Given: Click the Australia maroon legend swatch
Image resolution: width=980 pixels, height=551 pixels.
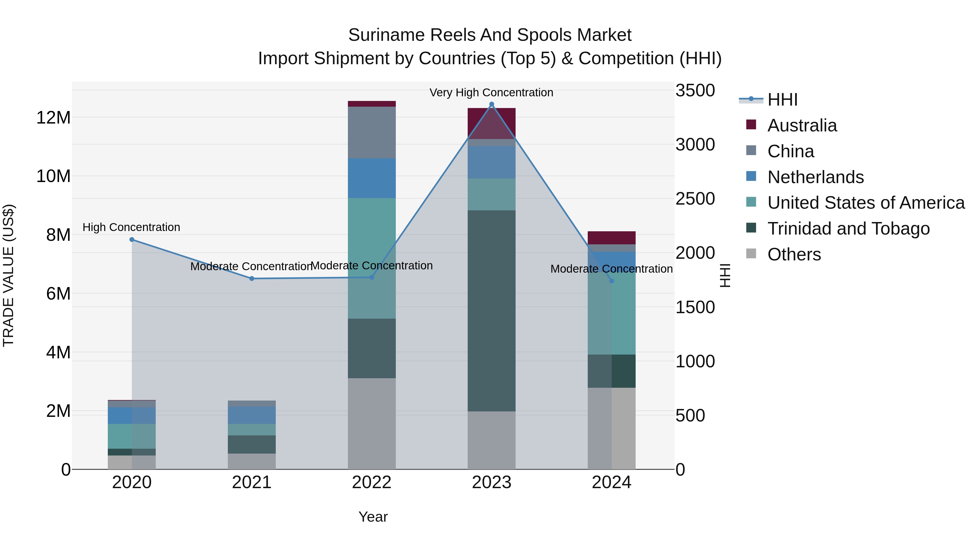Looking at the screenshot, I should (x=751, y=124).
